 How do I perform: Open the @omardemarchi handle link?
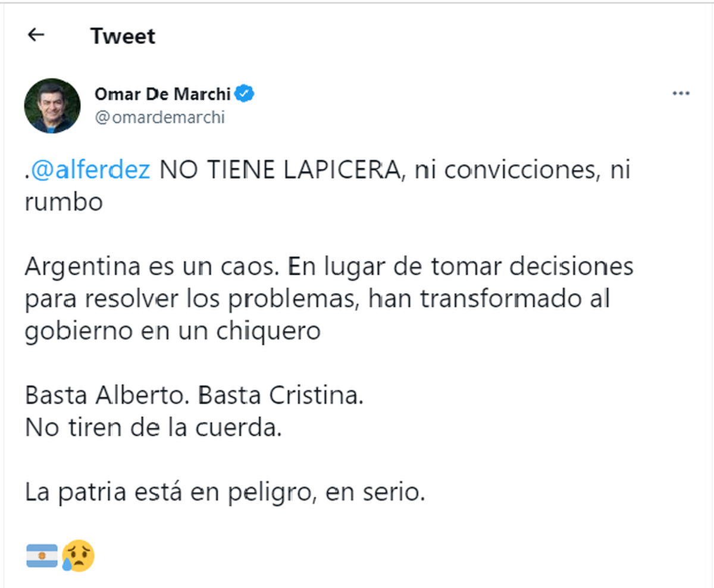tap(159, 118)
